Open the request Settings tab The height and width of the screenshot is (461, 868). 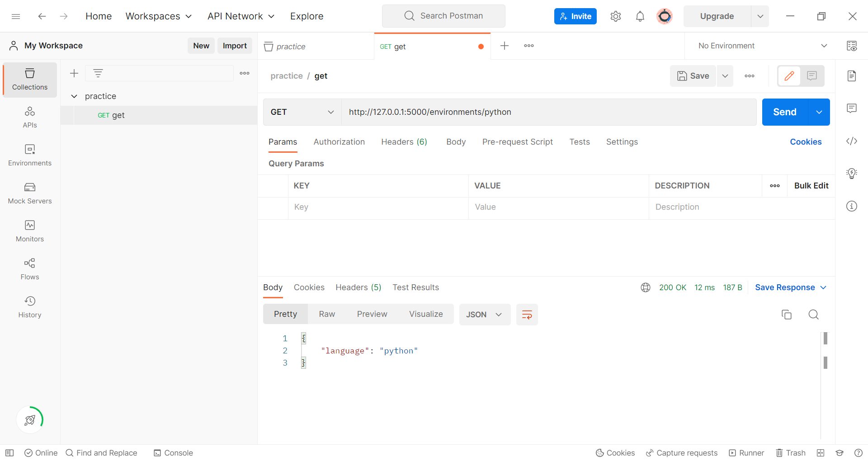(x=622, y=142)
